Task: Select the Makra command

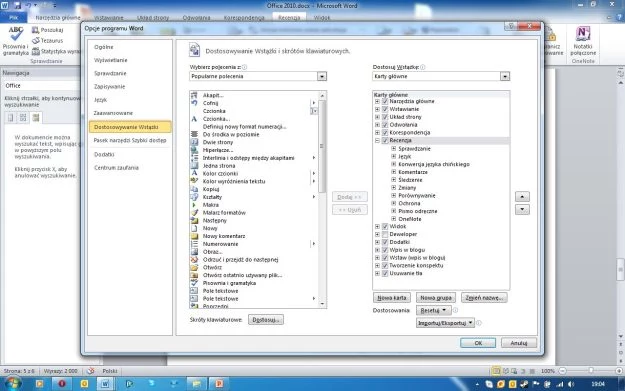Action: 210,204
